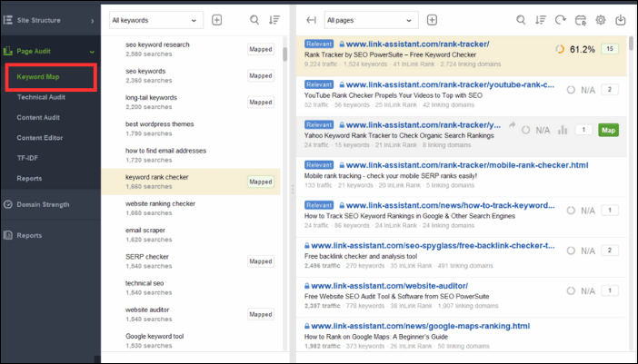This screenshot has height=364, width=638.
Task: Open the google-maps-ranking.html page link
Action: click(420, 326)
